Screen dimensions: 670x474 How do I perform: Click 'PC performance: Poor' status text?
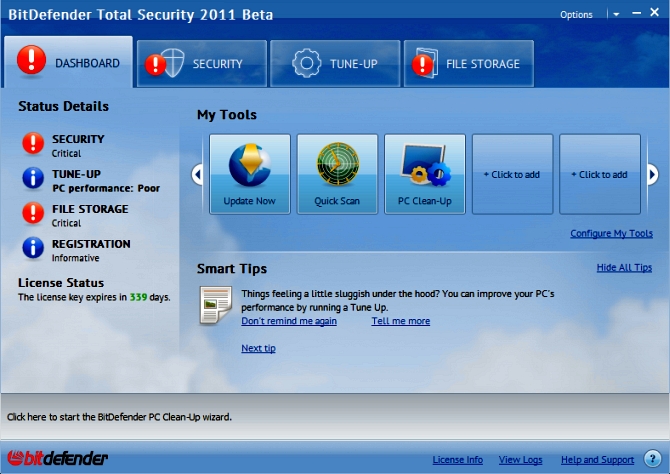tap(106, 188)
